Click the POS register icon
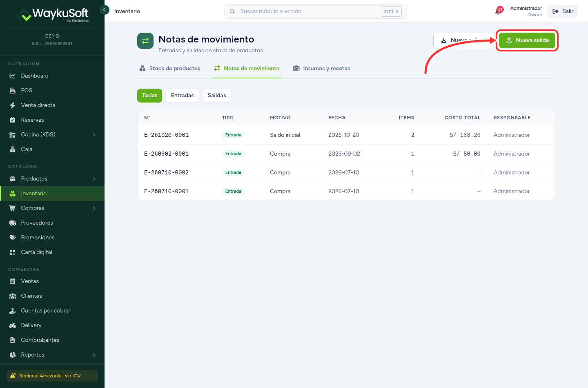The image size is (588, 388). tap(13, 91)
